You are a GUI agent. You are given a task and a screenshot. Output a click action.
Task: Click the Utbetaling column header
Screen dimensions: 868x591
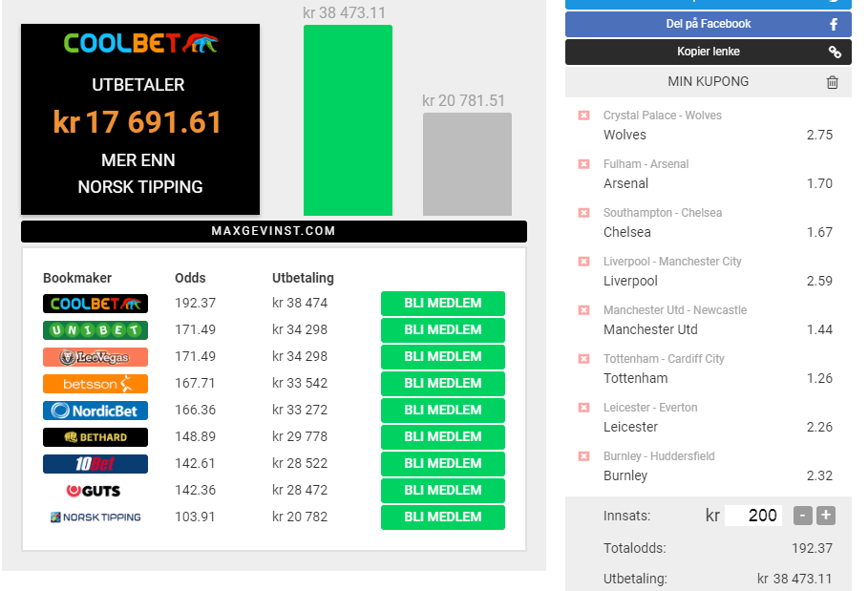[x=303, y=278]
